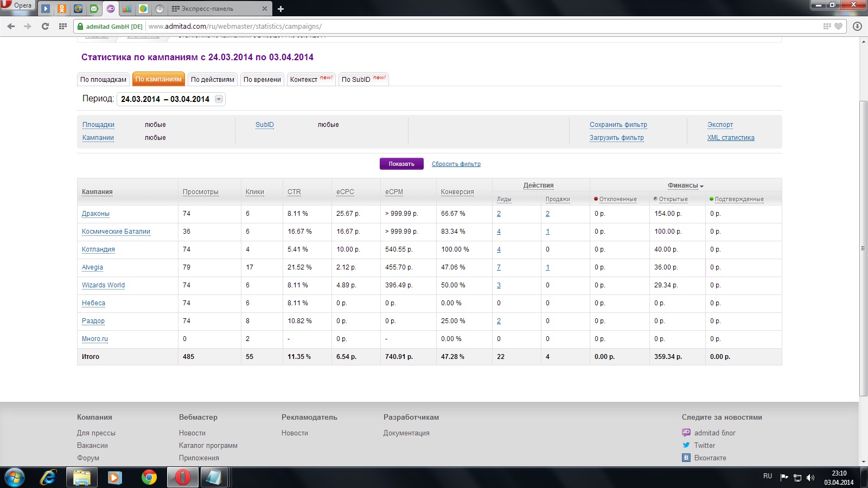Open the volume control in the tray

click(810, 477)
